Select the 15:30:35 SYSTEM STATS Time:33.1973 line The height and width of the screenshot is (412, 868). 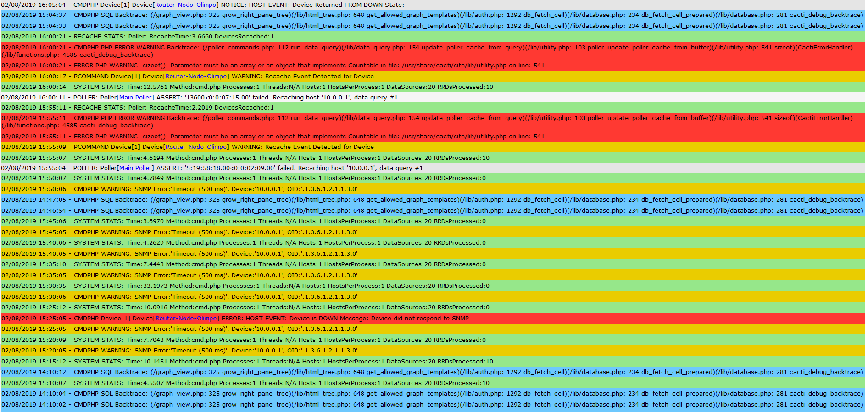(433, 286)
